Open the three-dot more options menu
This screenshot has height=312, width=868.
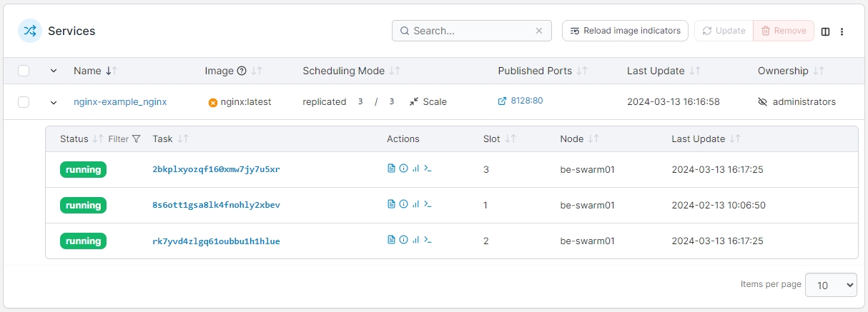click(842, 31)
